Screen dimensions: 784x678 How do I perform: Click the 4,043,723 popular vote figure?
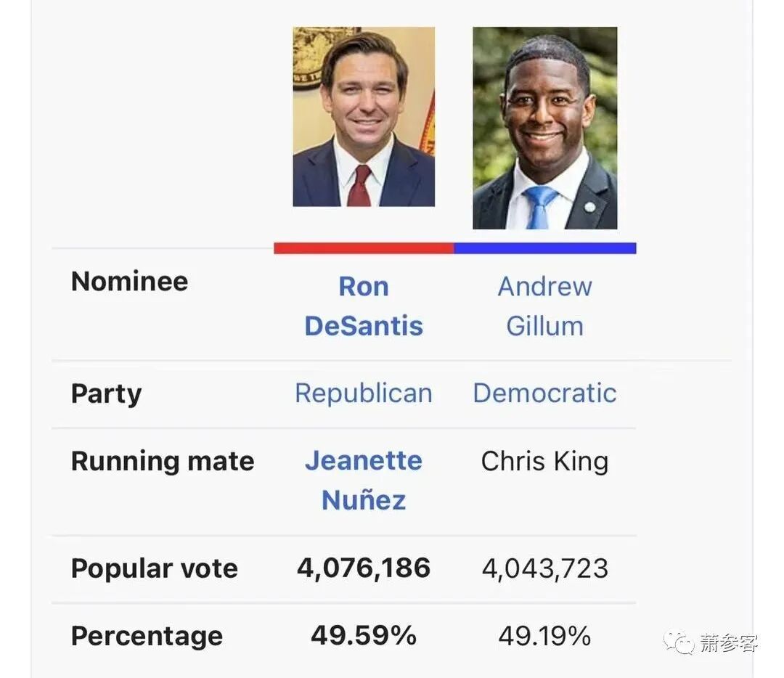coord(545,569)
